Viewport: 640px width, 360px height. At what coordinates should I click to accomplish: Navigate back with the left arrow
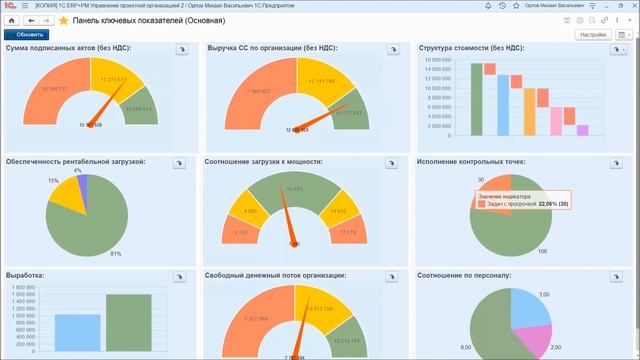coord(31,20)
